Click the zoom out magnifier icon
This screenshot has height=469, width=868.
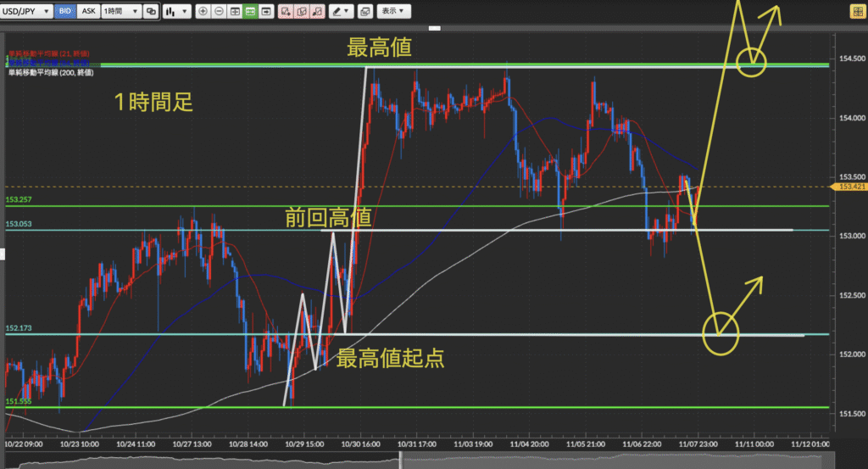[219, 12]
